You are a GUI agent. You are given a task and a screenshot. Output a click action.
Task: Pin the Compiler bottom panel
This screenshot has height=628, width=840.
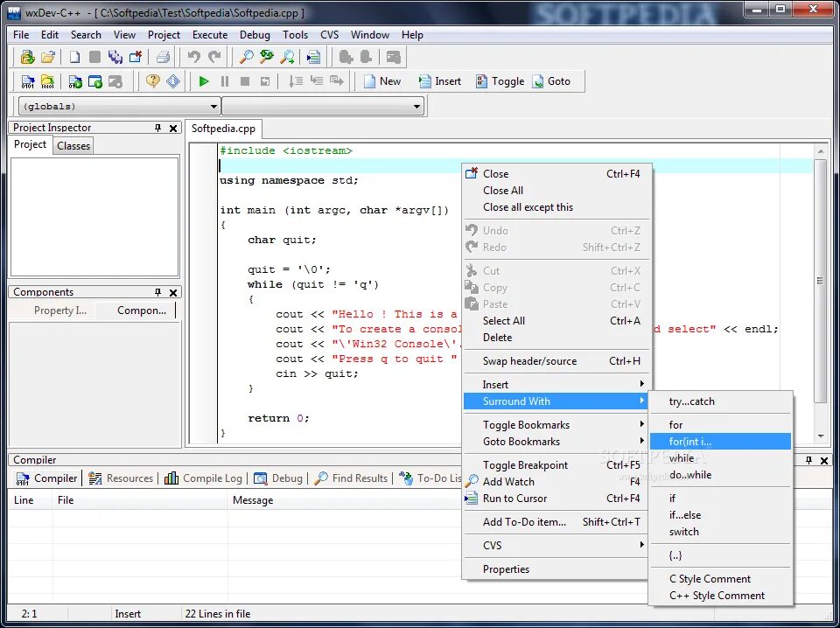[x=808, y=460]
